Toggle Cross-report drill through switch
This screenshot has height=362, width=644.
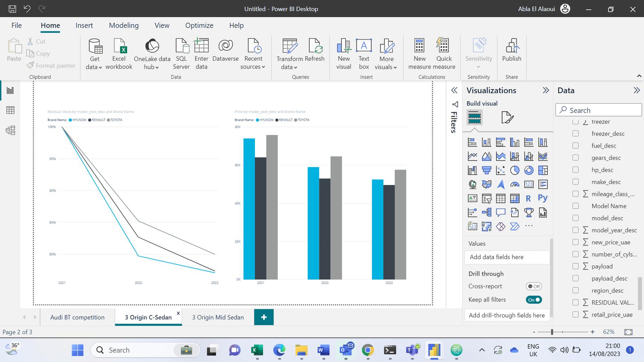click(x=534, y=286)
